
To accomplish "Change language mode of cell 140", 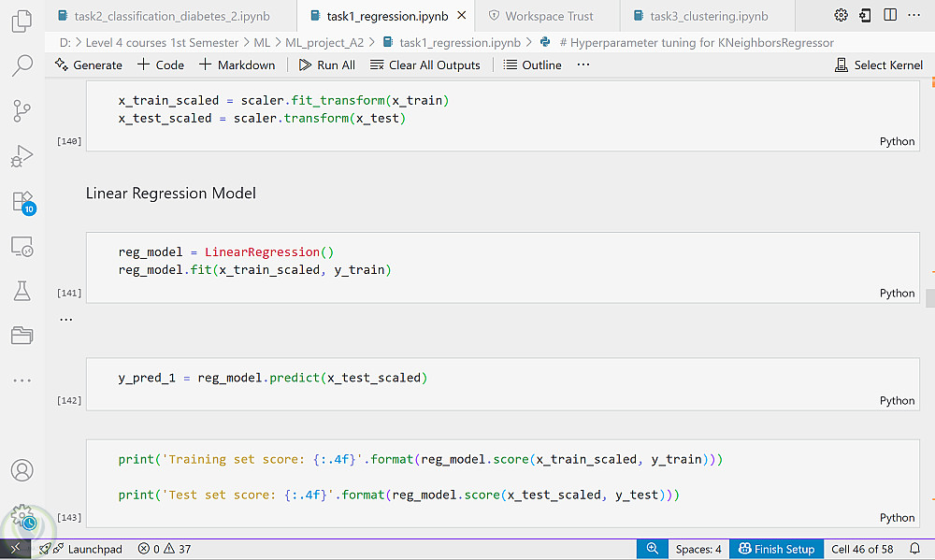I will pos(897,141).
